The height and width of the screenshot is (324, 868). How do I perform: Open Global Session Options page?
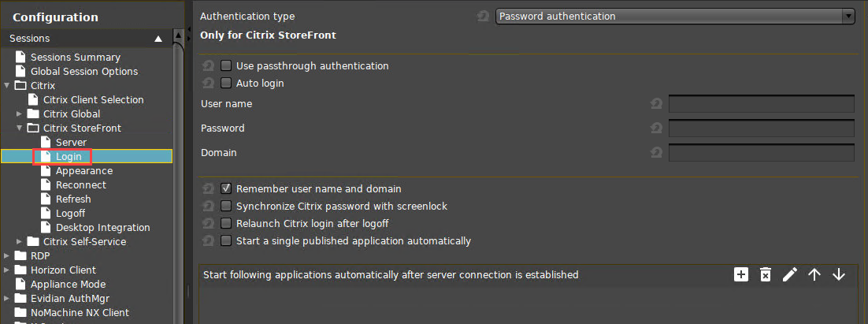coord(83,72)
